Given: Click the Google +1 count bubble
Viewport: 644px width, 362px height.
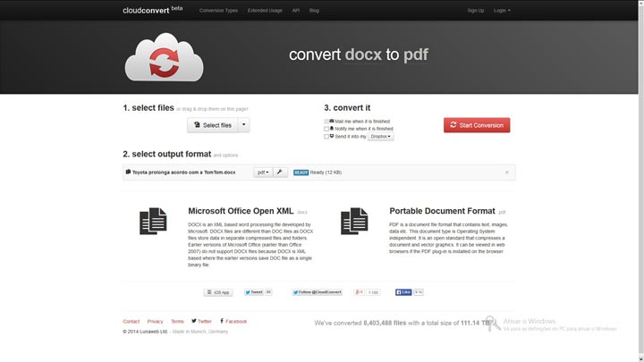Looking at the screenshot, I should tap(373, 292).
